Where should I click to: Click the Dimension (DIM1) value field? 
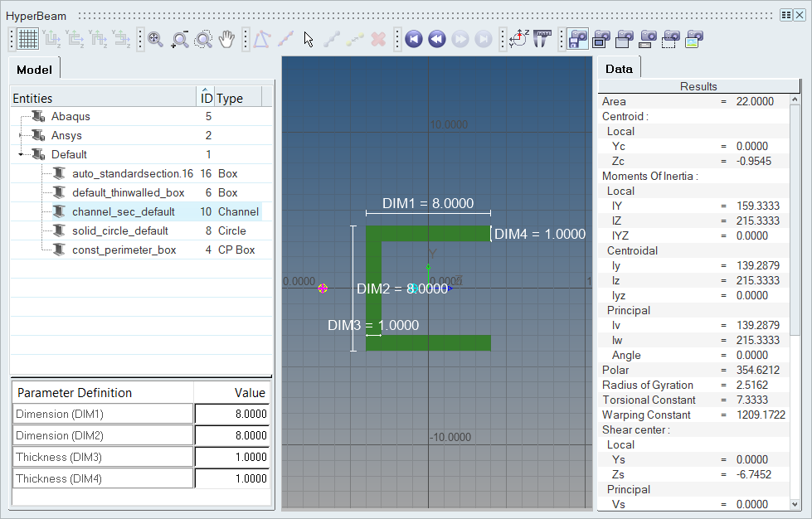(x=232, y=414)
